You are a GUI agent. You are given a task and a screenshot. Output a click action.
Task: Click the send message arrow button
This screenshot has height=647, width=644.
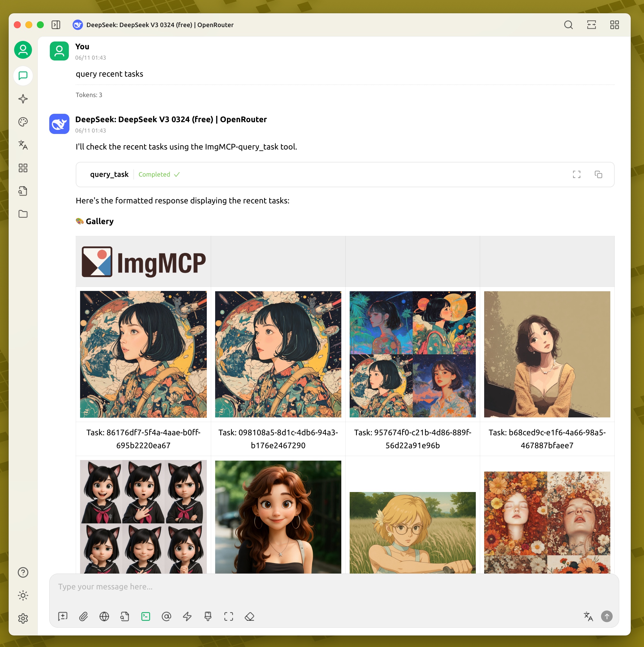click(607, 616)
